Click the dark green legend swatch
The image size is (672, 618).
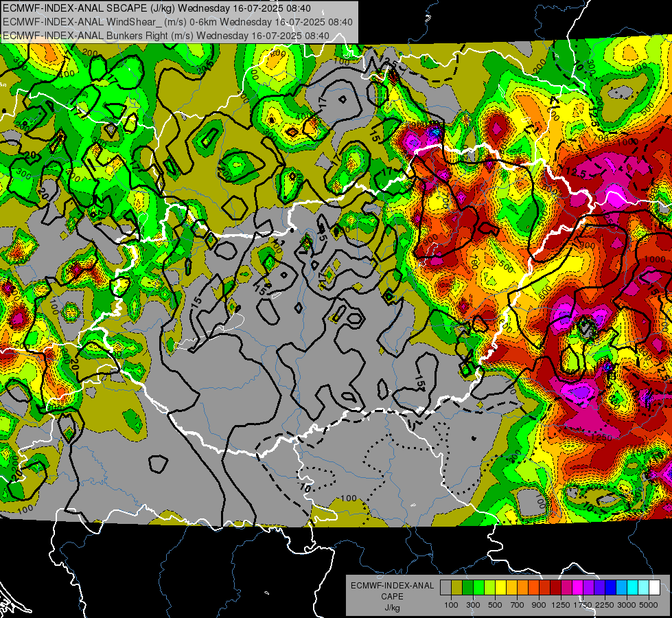(467, 587)
